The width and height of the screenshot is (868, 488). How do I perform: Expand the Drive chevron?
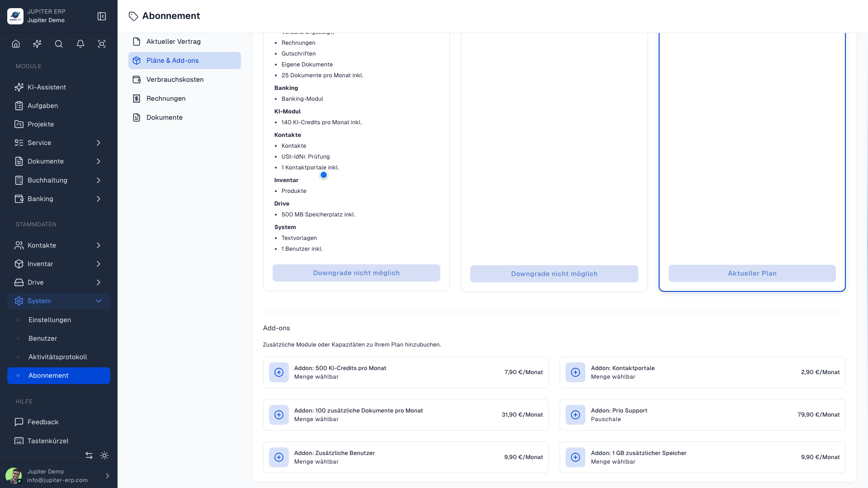pos(99,282)
